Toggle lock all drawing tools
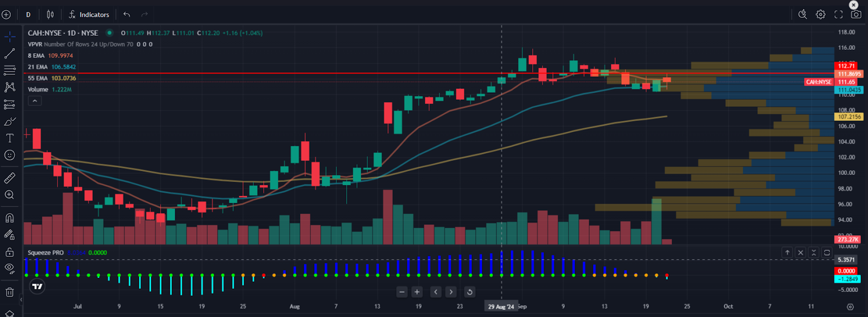 [10, 252]
